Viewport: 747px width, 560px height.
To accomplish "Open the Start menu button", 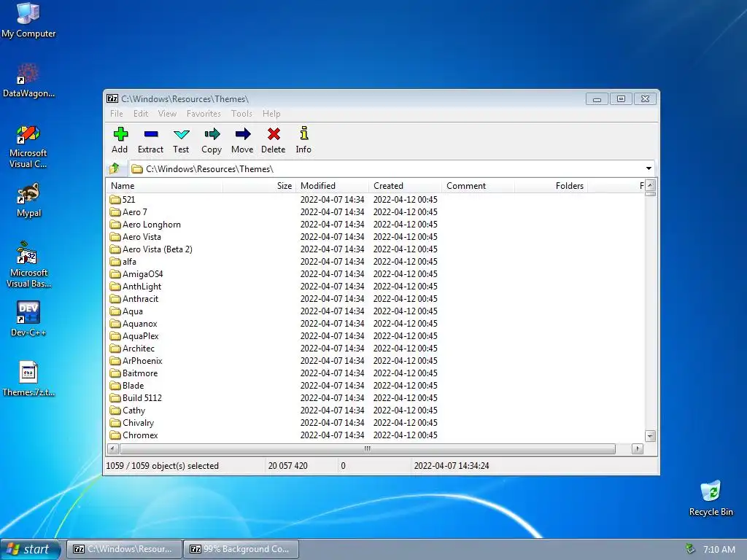I will pos(30,549).
